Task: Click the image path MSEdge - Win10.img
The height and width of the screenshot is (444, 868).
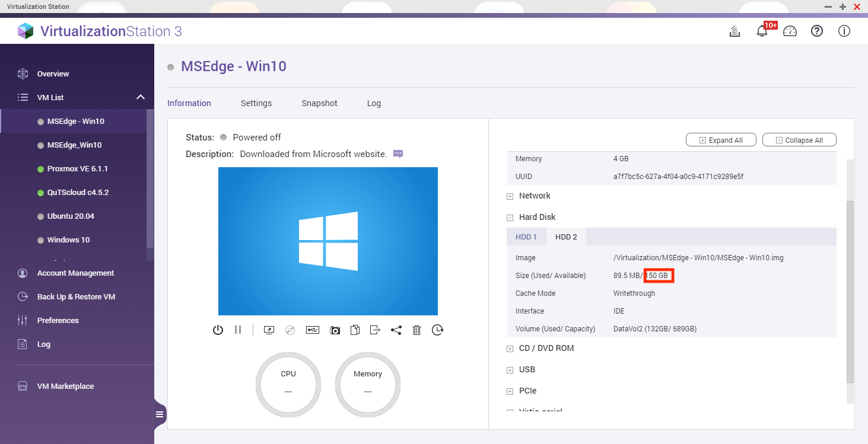Action: click(698, 258)
